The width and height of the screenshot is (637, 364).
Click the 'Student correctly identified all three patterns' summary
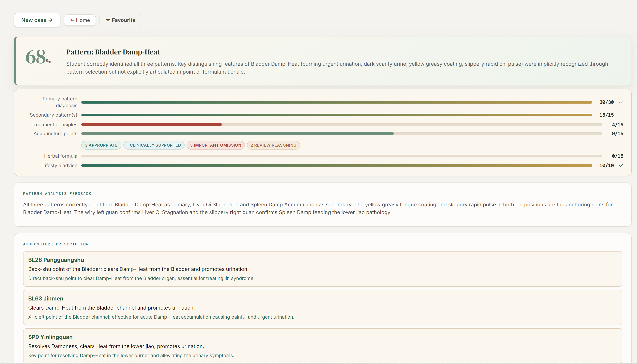click(x=337, y=68)
